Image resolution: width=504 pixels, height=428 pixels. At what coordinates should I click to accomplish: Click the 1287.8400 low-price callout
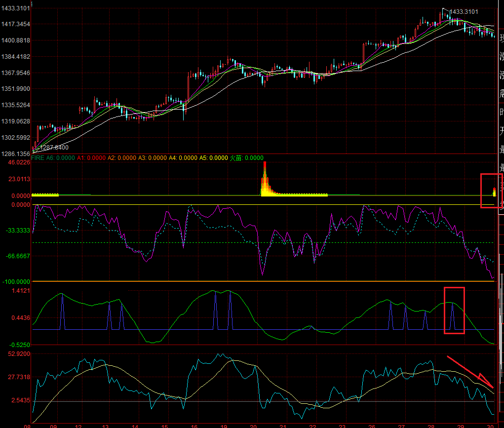tap(54, 148)
